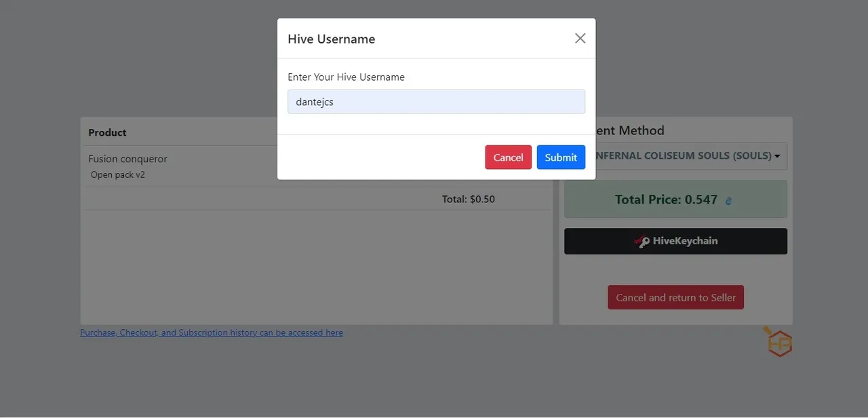Image resolution: width=868 pixels, height=418 pixels.
Task: Select the Open pack v2 text
Action: coord(118,174)
